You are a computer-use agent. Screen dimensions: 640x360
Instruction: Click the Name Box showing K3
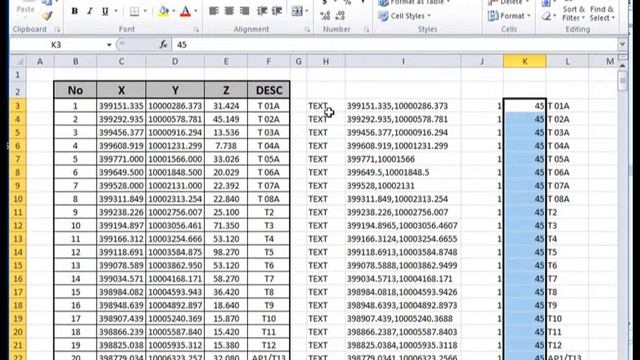tap(57, 44)
